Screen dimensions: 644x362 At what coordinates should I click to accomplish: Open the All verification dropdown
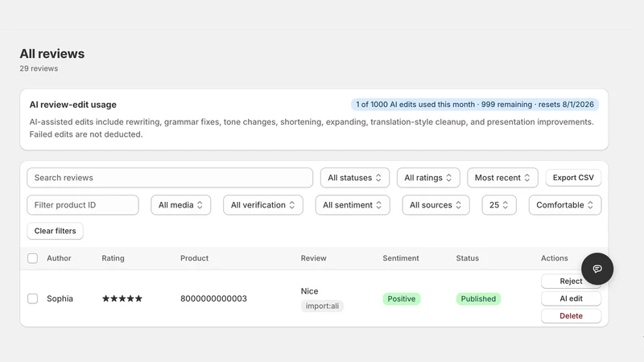coord(263,205)
